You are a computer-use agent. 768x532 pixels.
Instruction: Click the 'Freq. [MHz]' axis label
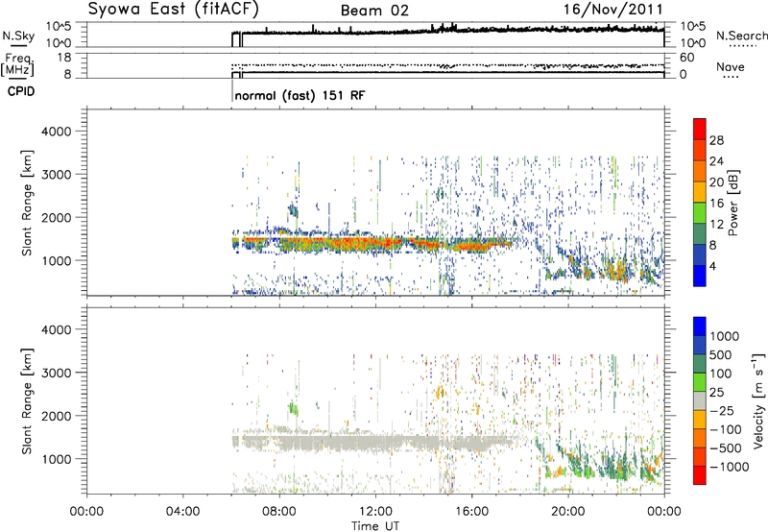click(17, 64)
